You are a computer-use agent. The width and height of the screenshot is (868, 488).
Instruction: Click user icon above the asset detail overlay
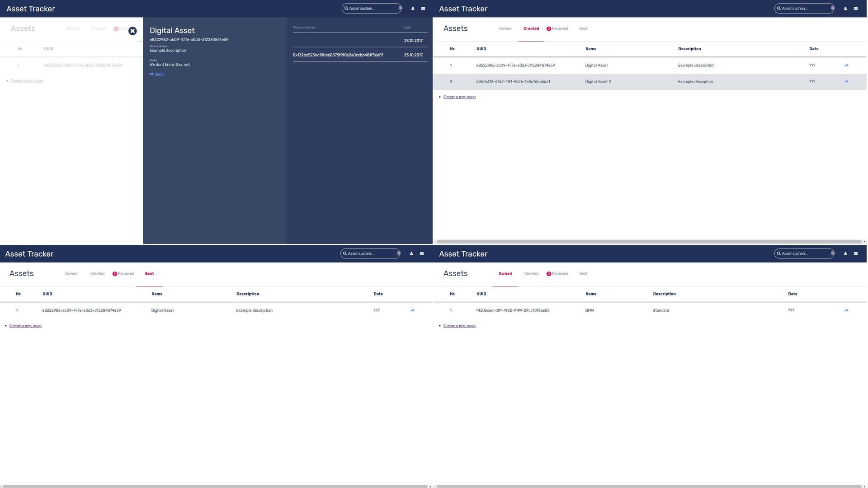coord(413,9)
